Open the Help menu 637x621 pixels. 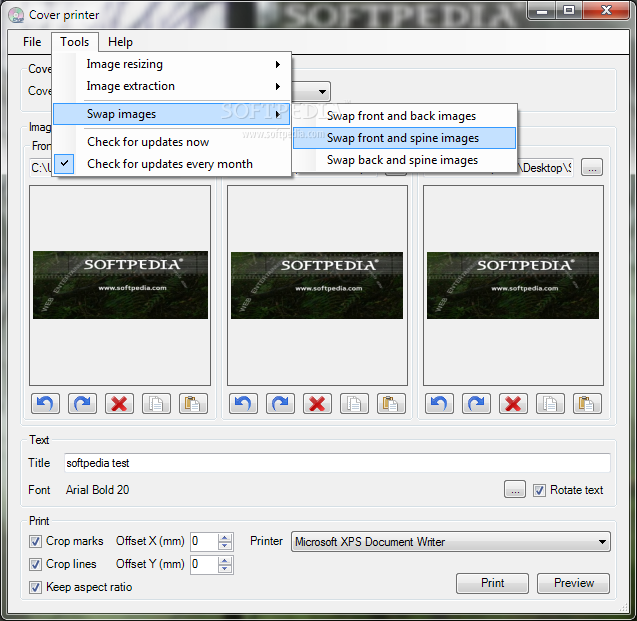click(x=120, y=42)
